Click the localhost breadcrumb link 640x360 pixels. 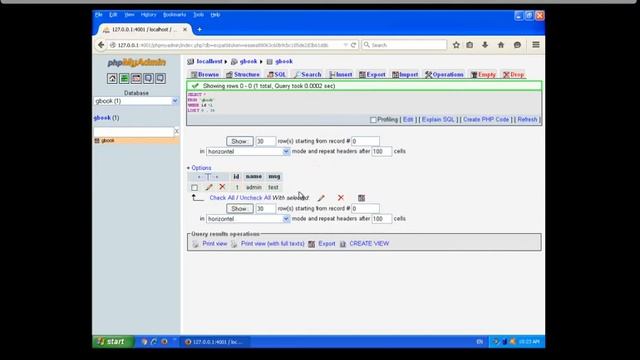coord(209,62)
